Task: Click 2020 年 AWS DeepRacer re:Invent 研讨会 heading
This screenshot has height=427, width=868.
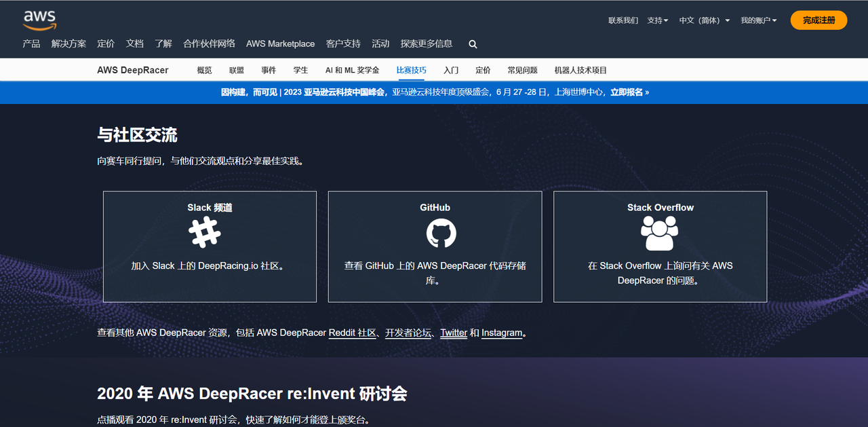Action: (x=252, y=394)
